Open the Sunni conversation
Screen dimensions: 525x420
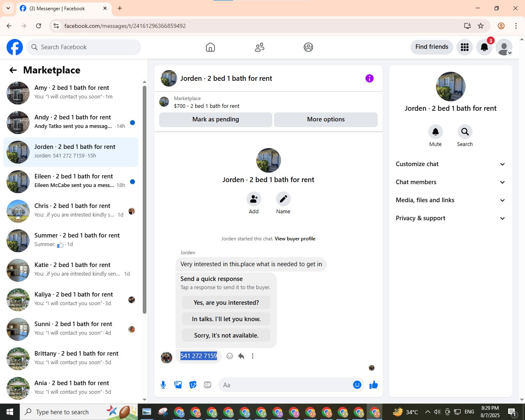pyautogui.click(x=71, y=329)
